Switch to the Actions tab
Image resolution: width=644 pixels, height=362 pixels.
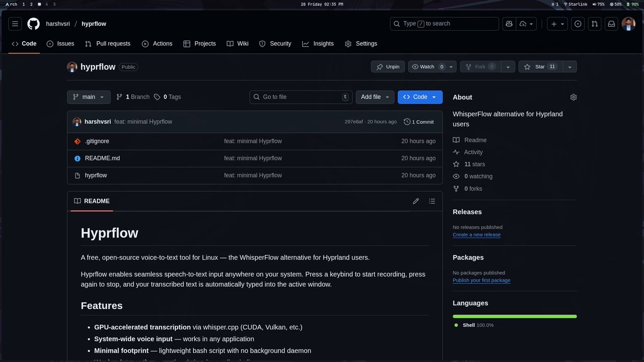tap(157, 43)
